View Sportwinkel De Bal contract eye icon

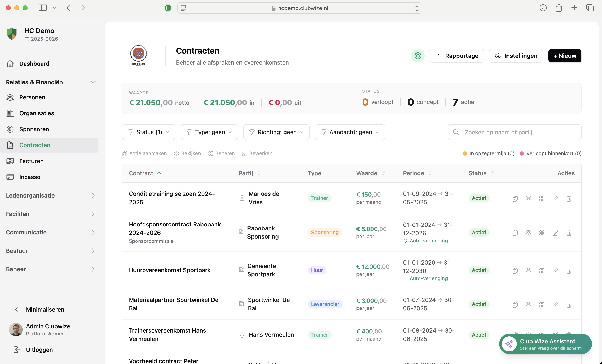tap(528, 304)
